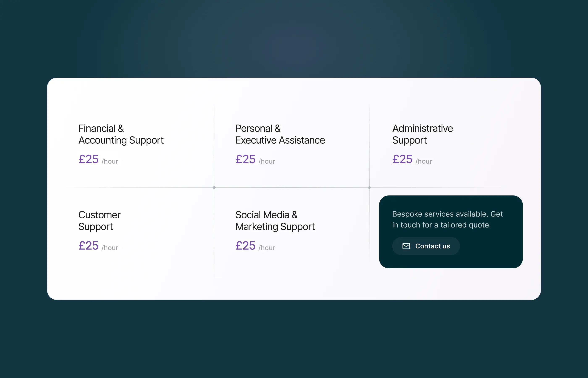Click /hour label beside Administrative Support price

(x=424, y=161)
